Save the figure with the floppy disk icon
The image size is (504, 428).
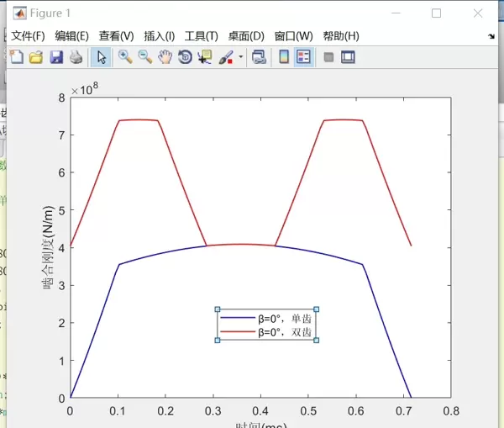(x=56, y=57)
